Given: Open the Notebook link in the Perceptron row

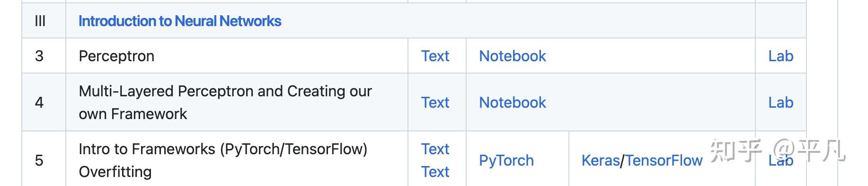Looking at the screenshot, I should tap(513, 56).
